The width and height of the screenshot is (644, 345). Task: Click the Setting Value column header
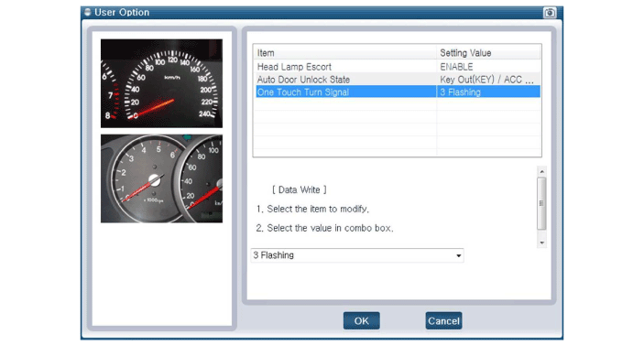point(489,52)
